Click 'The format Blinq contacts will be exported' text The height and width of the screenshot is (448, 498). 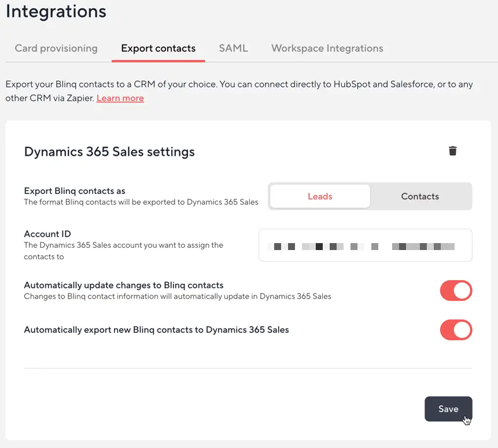point(141,202)
